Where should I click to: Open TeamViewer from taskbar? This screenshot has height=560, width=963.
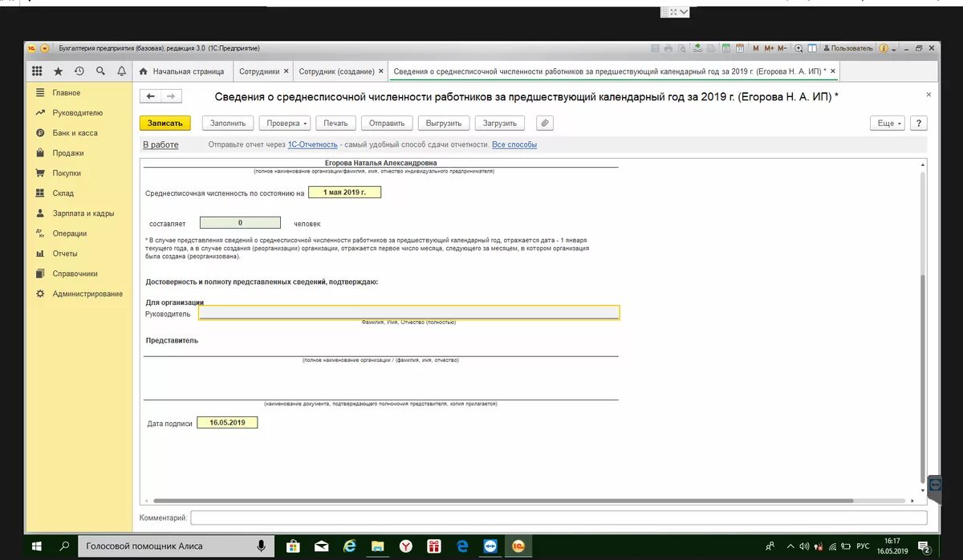[490, 546]
